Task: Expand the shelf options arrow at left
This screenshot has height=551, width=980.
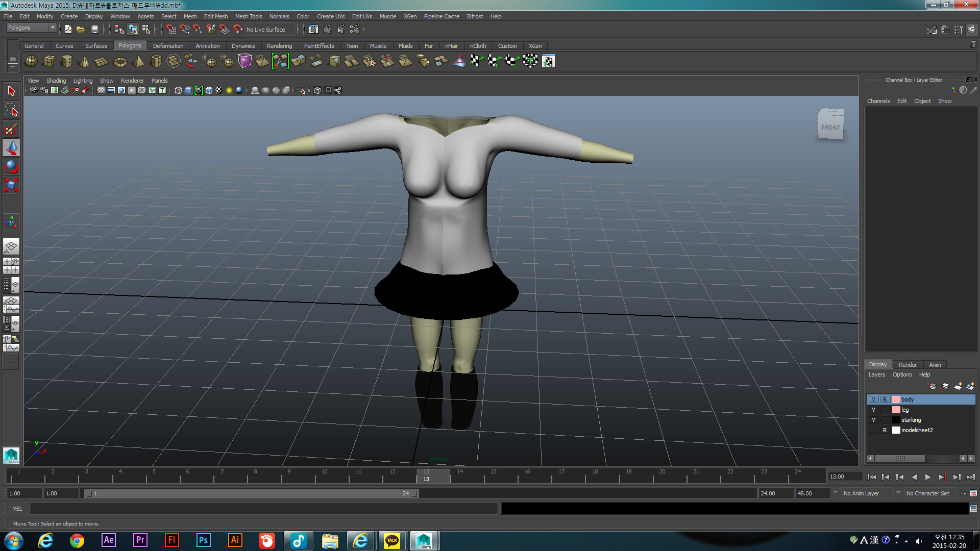Action: tap(13, 68)
